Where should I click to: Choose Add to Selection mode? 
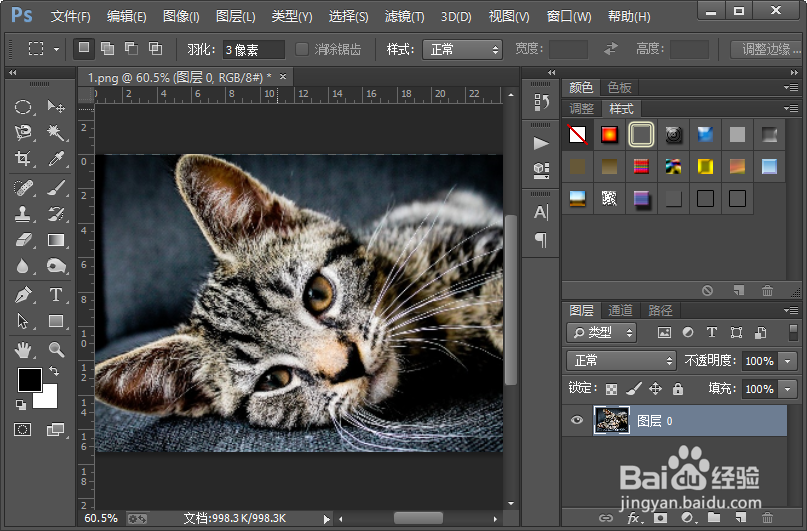pos(108,49)
